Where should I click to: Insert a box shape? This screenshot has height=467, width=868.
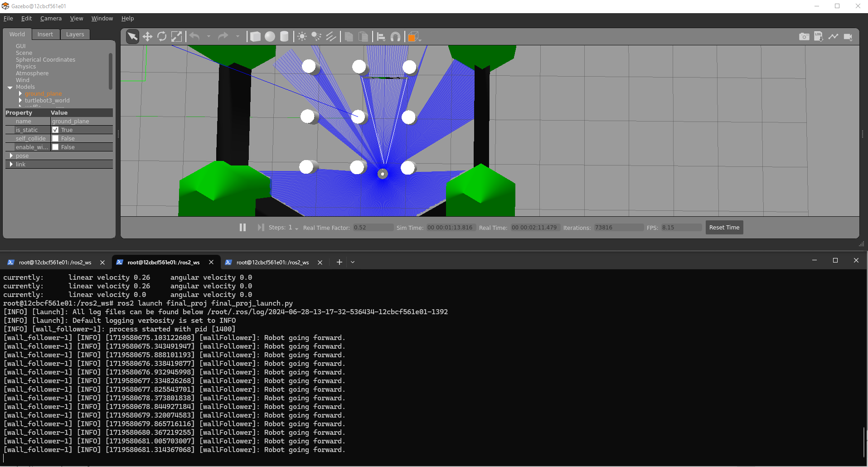pyautogui.click(x=255, y=37)
